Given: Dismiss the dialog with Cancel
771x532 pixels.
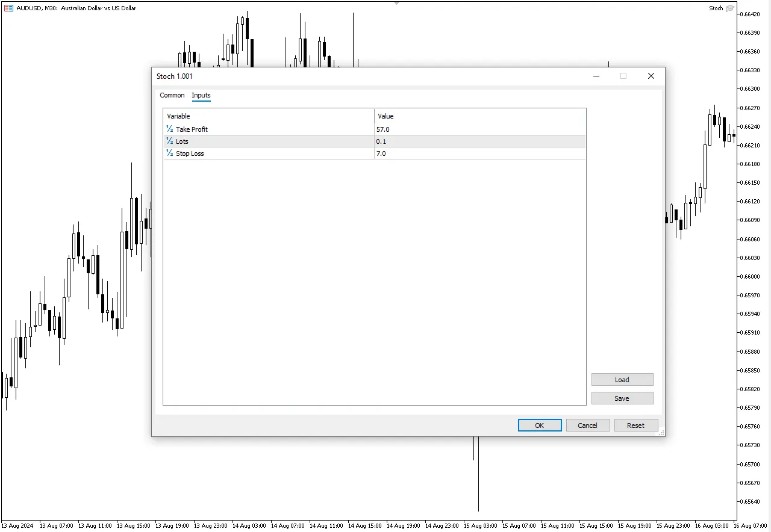Looking at the screenshot, I should (588, 425).
